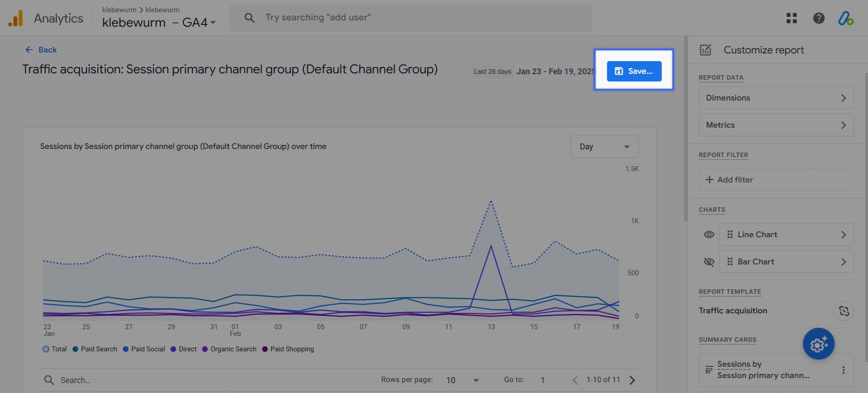
Task: Click the Direct spike on Feb 13
Action: [491, 246]
